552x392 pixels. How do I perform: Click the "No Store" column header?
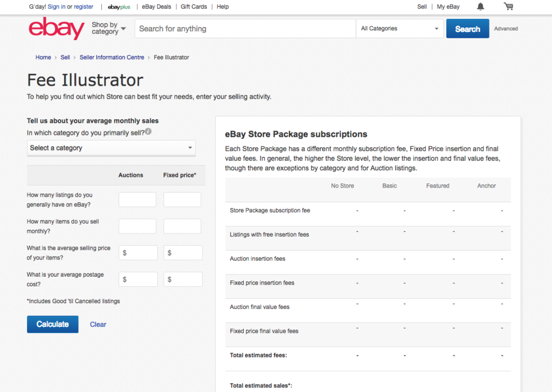pos(342,185)
